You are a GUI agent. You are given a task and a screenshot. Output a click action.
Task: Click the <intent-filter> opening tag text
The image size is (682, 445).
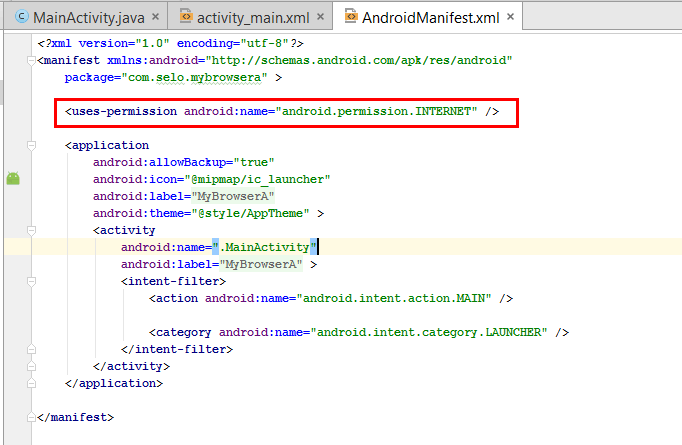coord(174,281)
